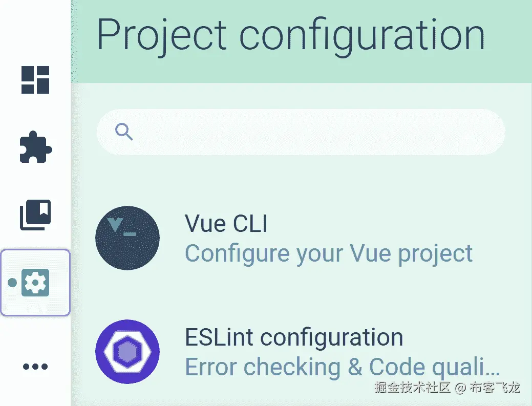
Task: Open the three-dot More menu
Action: 35,366
